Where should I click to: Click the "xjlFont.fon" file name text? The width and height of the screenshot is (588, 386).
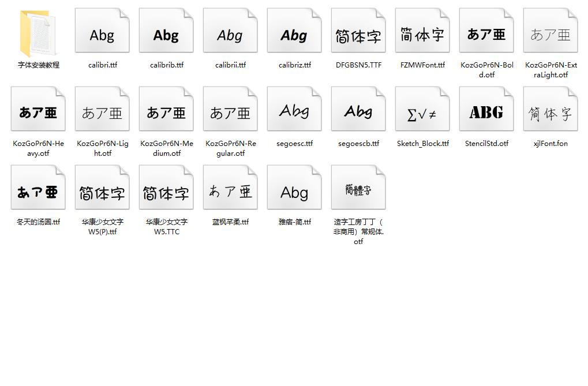[x=551, y=143]
